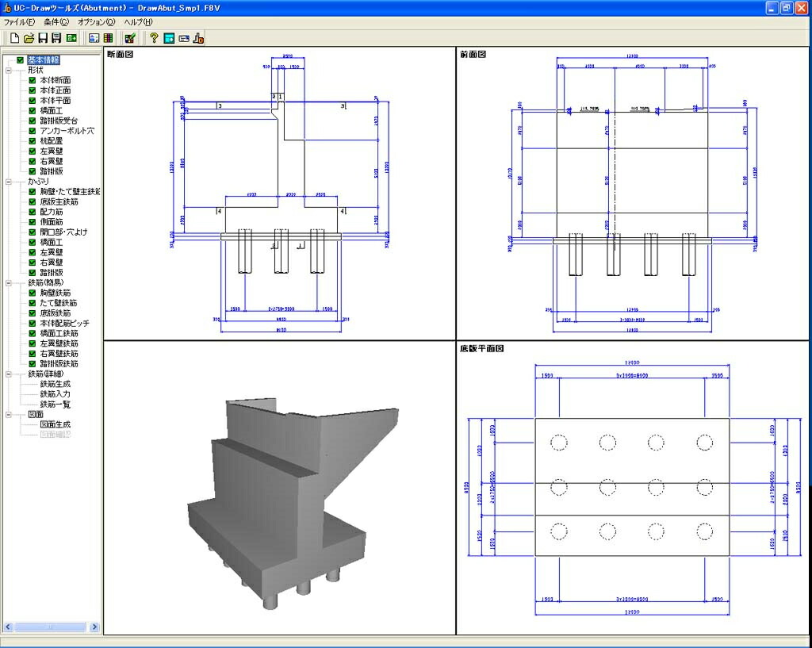Click the tree panel horizontal scrollbar thumb
812x648 pixels.
(50, 627)
